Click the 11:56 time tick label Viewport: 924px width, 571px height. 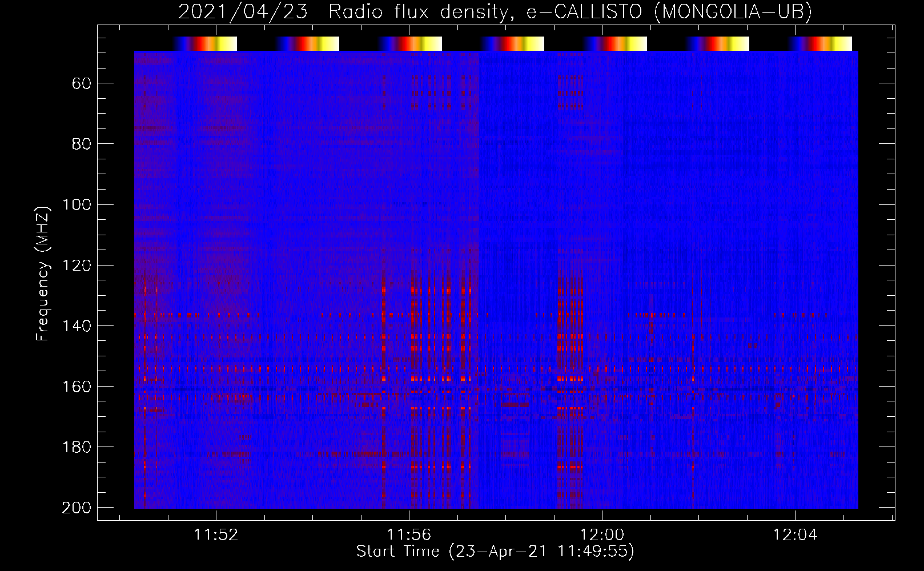409,535
